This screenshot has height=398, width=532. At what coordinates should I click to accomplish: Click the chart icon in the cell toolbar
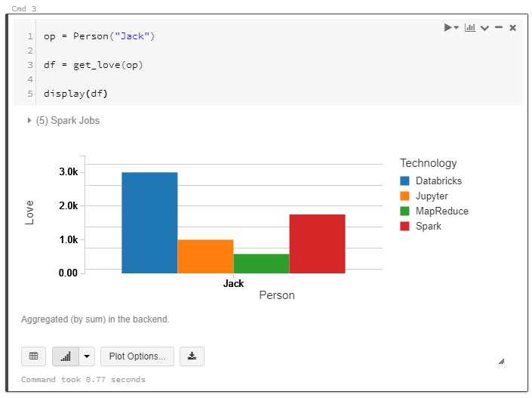(x=470, y=28)
